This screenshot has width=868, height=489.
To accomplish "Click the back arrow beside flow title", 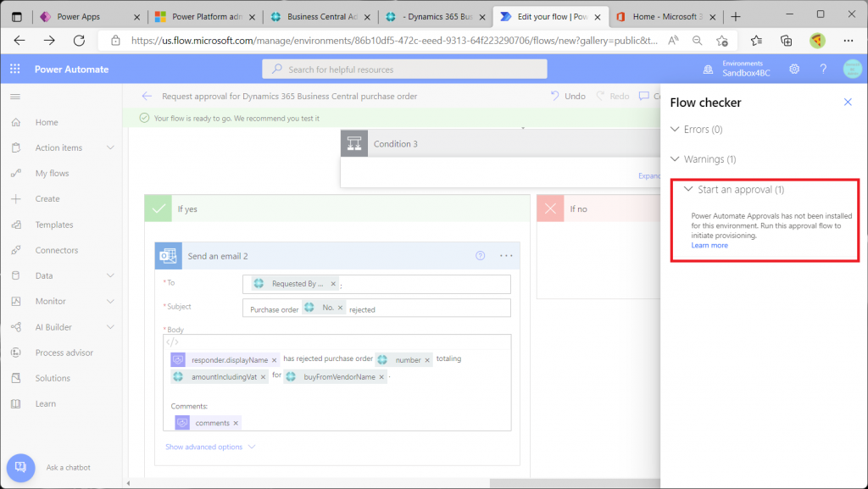I will point(147,96).
